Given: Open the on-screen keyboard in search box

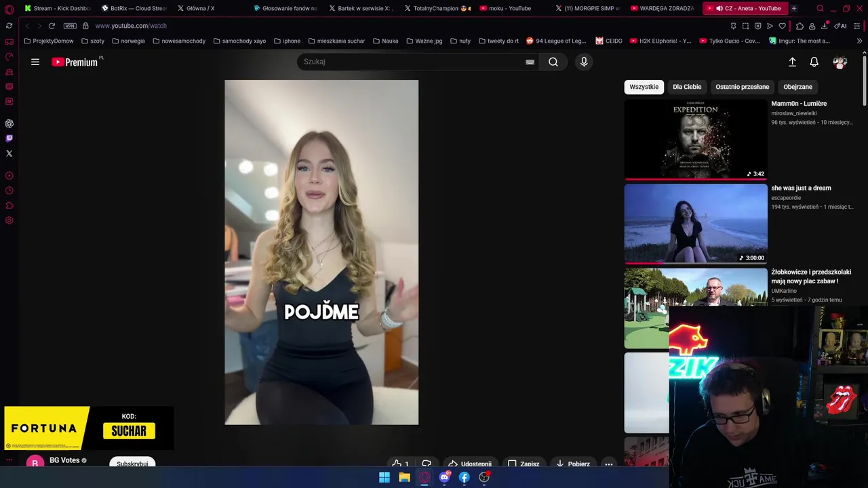Looking at the screenshot, I should 530,62.
